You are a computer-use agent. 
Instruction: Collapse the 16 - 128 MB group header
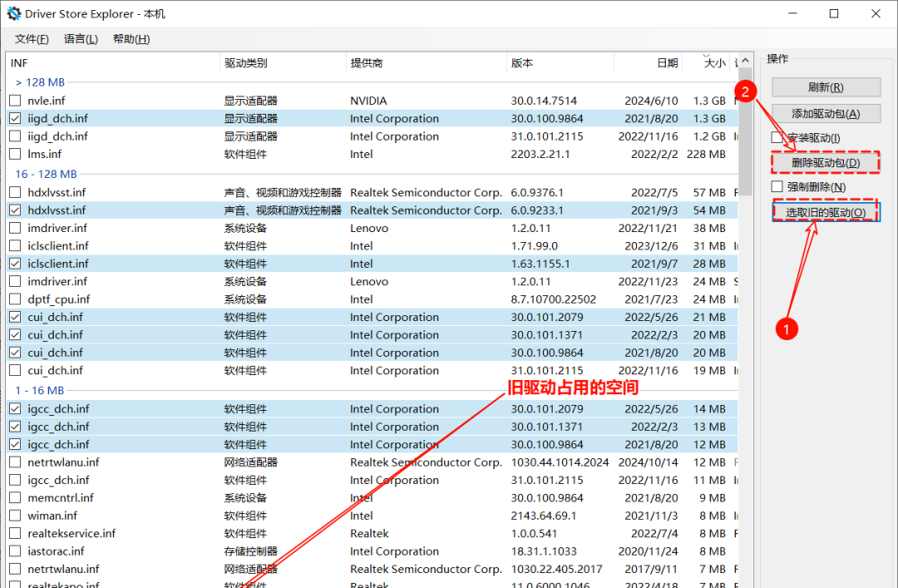point(46,174)
